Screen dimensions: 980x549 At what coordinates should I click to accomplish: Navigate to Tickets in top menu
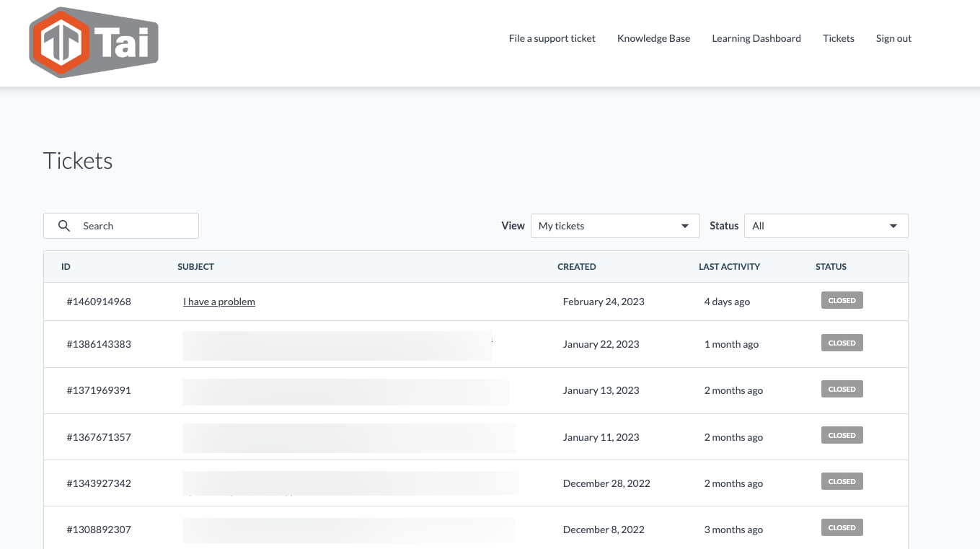[838, 38]
